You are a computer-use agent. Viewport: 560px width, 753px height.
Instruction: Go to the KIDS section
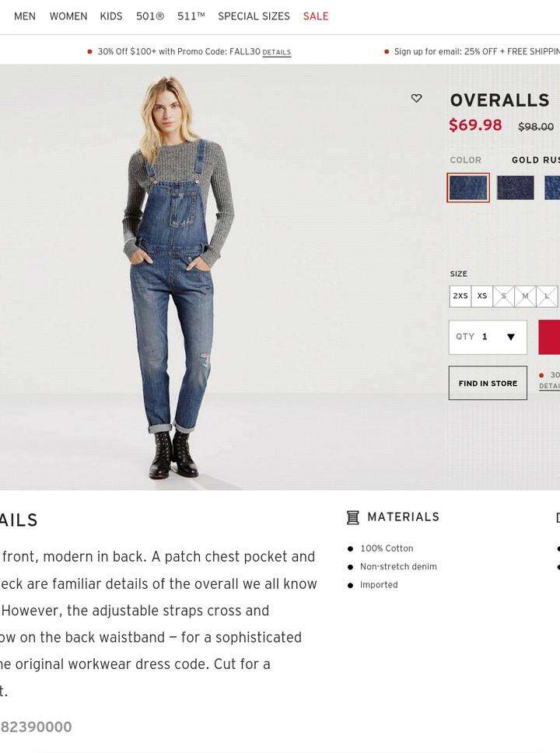pyautogui.click(x=111, y=16)
